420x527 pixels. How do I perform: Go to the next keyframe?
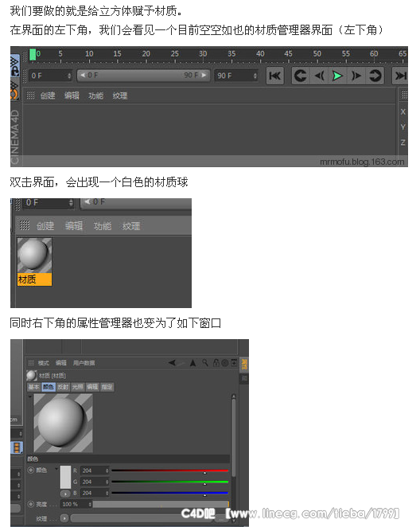pos(375,76)
